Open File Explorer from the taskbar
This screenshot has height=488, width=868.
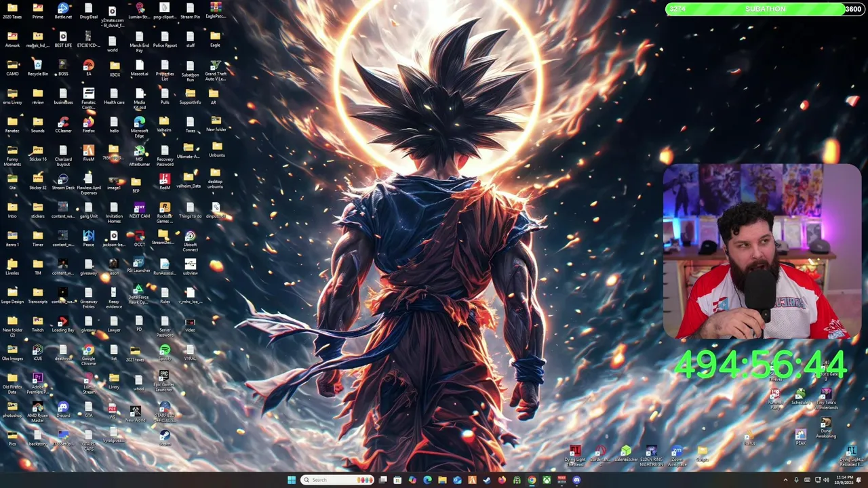[442, 480]
